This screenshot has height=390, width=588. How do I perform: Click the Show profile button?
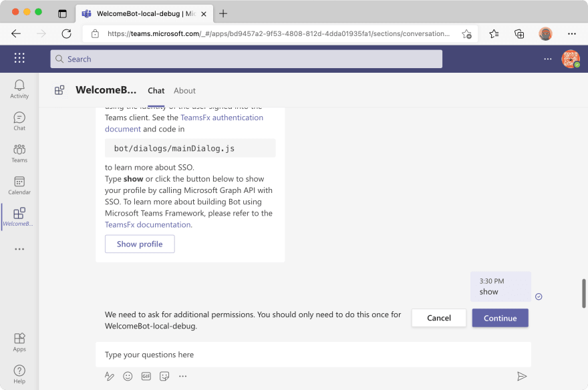pyautogui.click(x=140, y=244)
